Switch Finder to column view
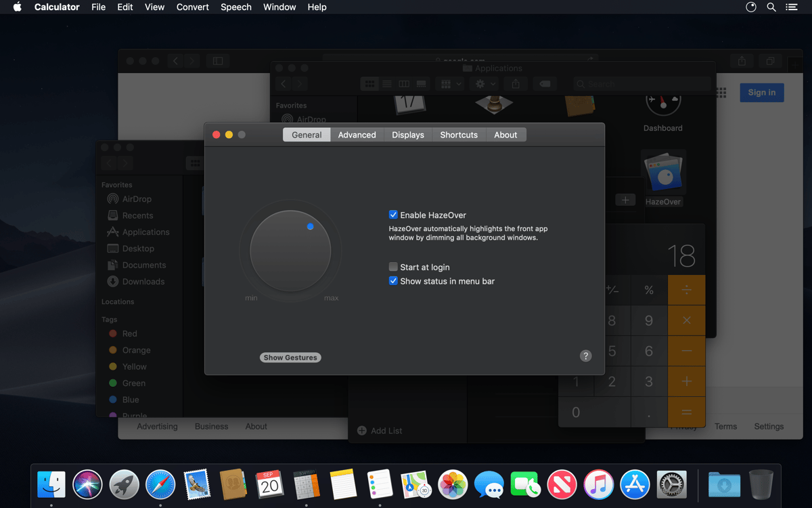The height and width of the screenshot is (508, 812). (403, 83)
